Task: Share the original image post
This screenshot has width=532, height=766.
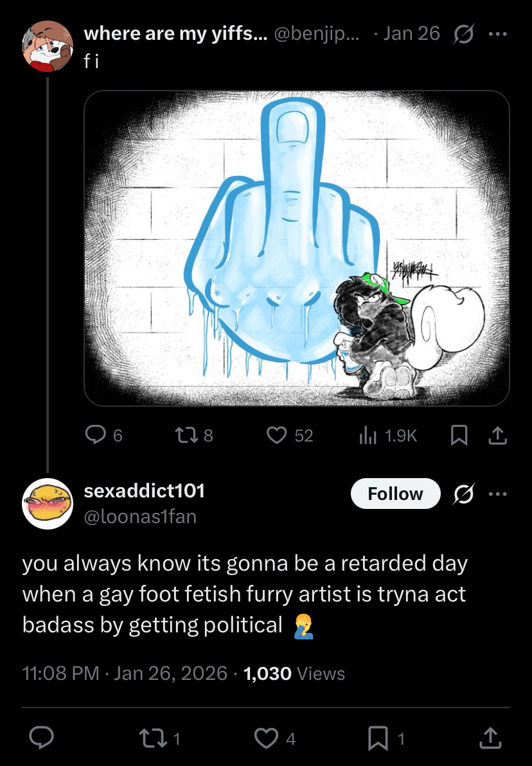Action: (498, 436)
